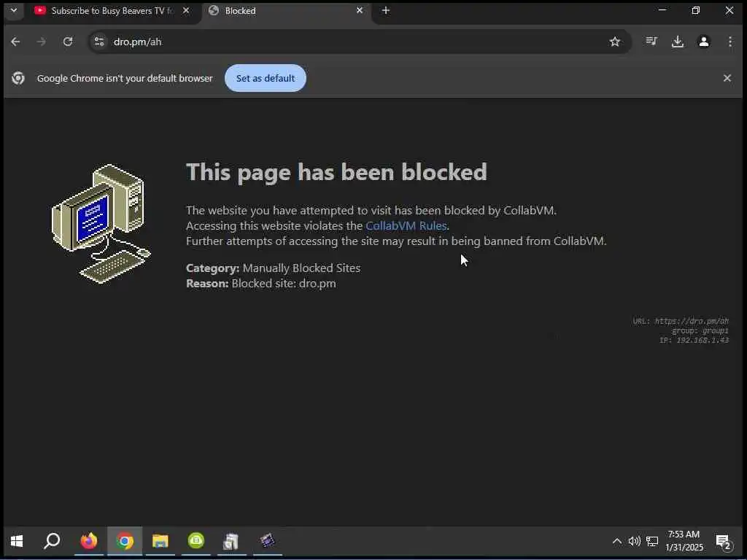
Task: Open File Explorer from taskbar
Action: pos(160,542)
